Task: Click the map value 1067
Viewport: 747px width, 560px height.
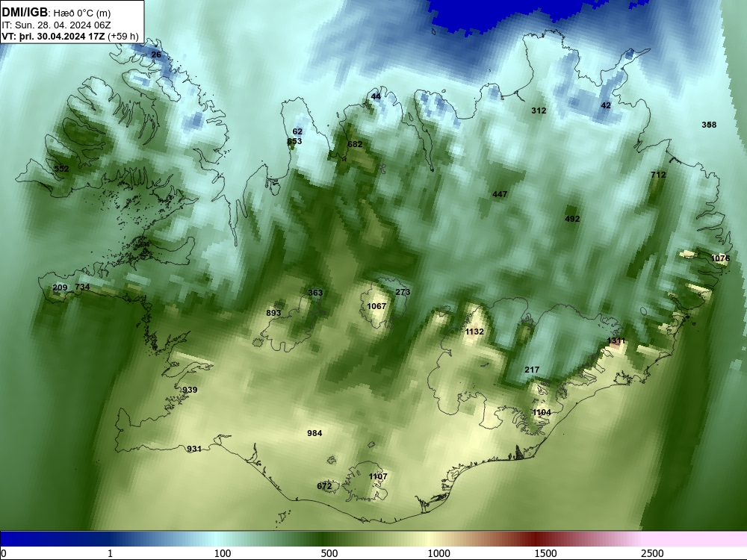Action: (x=376, y=306)
